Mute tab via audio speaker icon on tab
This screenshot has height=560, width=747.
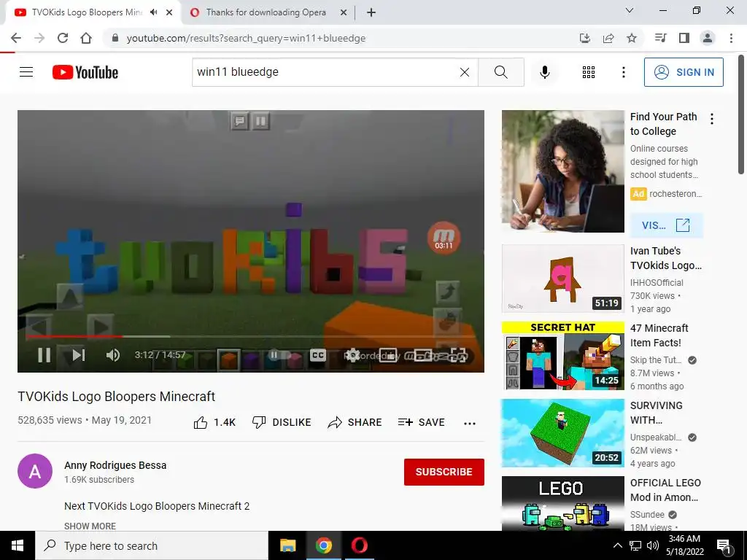tap(153, 12)
